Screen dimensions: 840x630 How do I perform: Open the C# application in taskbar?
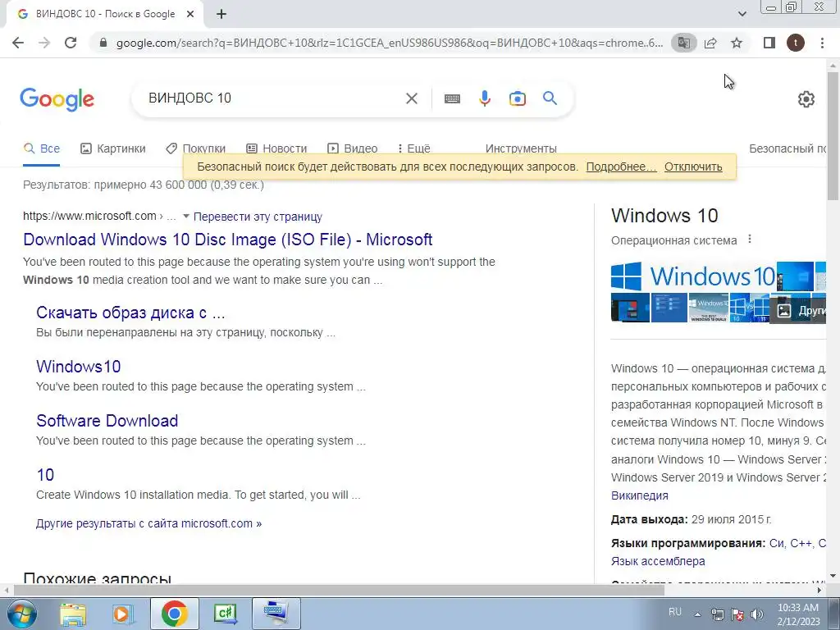(225, 614)
